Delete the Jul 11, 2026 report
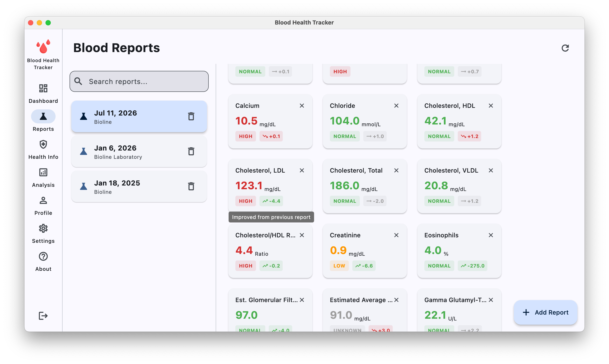Image resolution: width=609 pixels, height=364 pixels. (191, 116)
